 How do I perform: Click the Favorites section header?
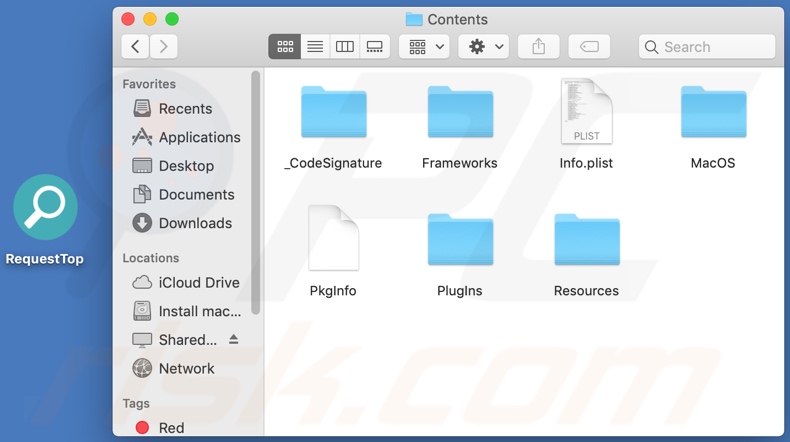tap(149, 84)
